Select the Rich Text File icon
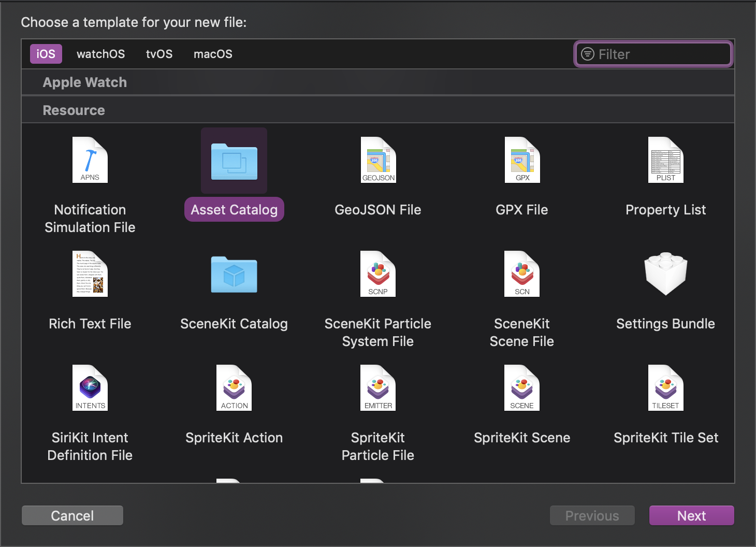Screen dimensions: 756x547 click(x=90, y=274)
